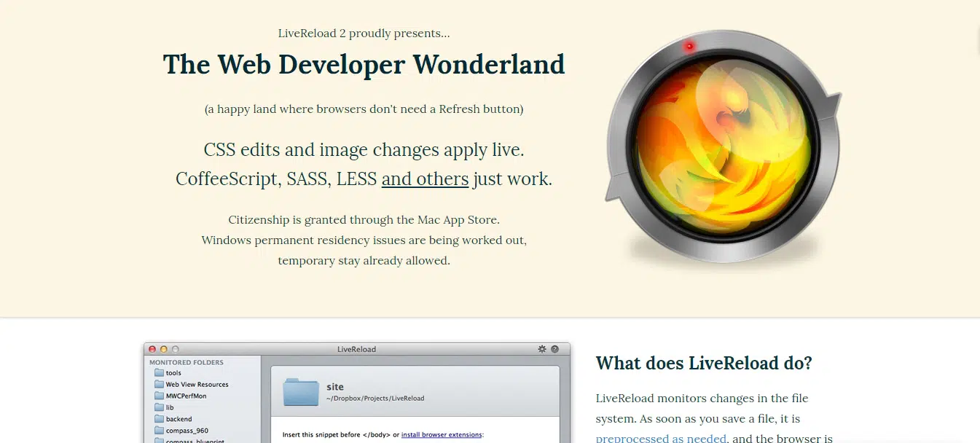The image size is (980, 443).
Task: Click the tools folder icon
Action: 159,373
